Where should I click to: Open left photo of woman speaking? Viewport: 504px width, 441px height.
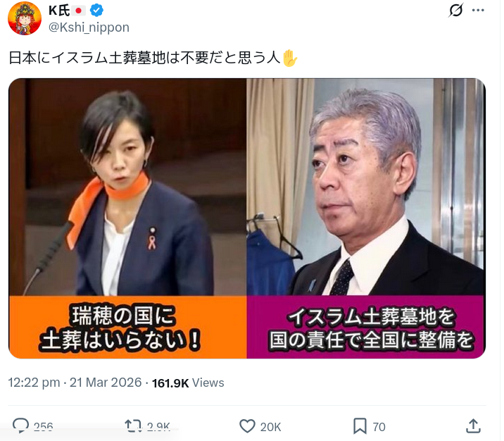(x=127, y=187)
